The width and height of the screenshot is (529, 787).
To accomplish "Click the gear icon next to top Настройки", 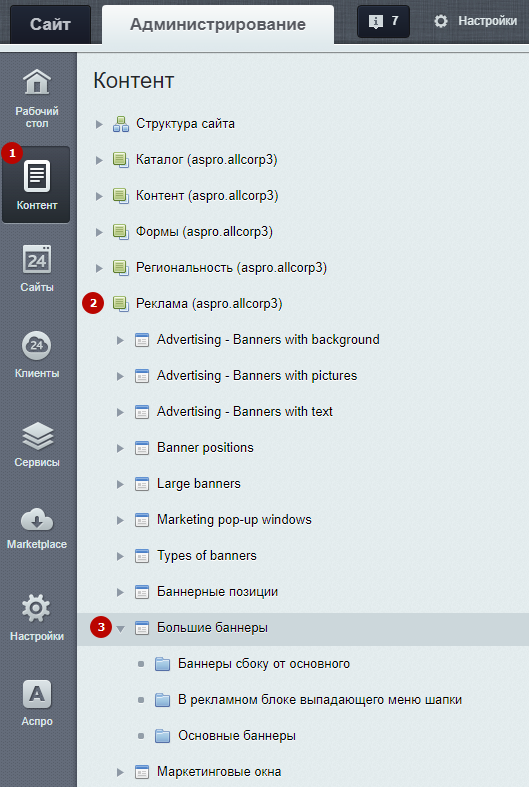I will point(441,21).
